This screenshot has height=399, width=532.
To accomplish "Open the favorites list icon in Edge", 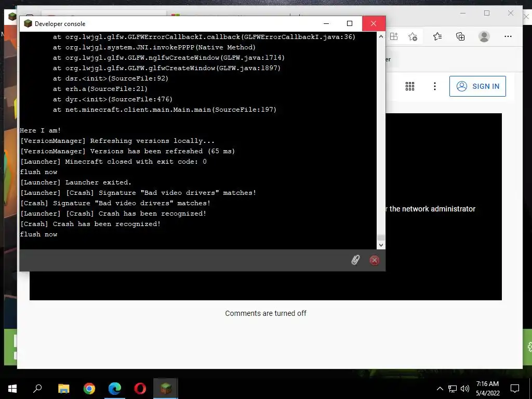I will (x=437, y=36).
